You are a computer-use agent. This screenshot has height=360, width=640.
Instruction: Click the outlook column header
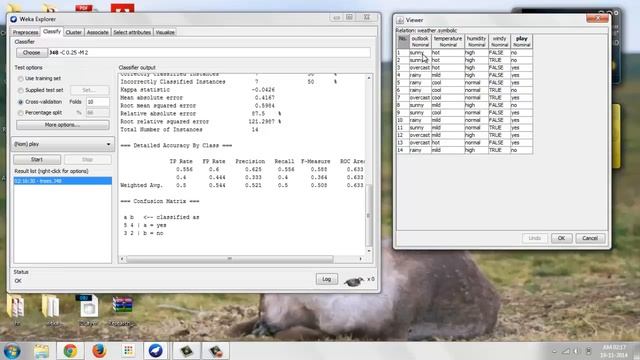420,42
